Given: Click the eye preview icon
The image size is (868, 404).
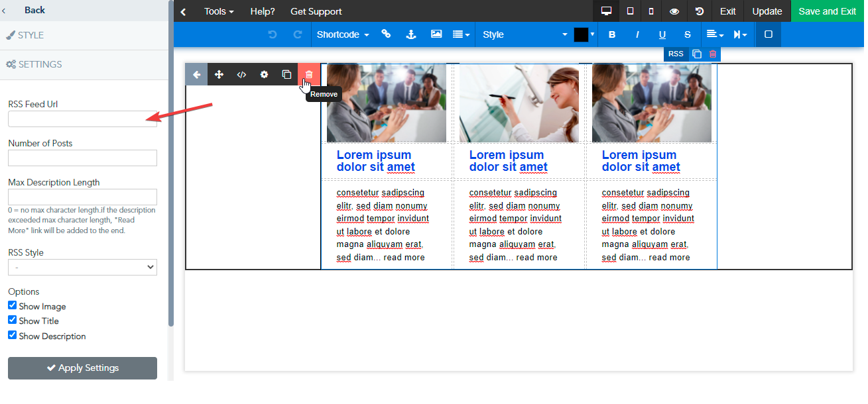Looking at the screenshot, I should 674,11.
